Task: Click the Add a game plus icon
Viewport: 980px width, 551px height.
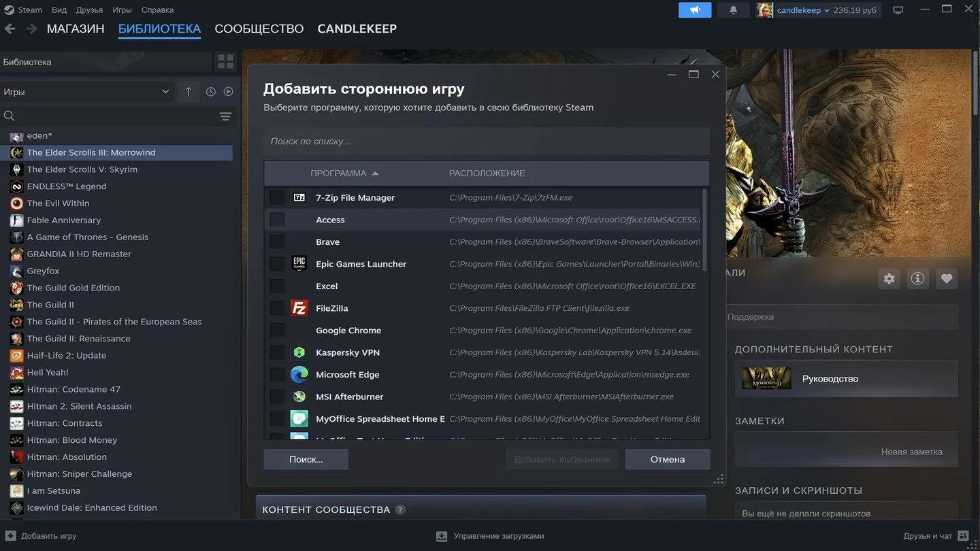Action: pyautogui.click(x=10, y=536)
